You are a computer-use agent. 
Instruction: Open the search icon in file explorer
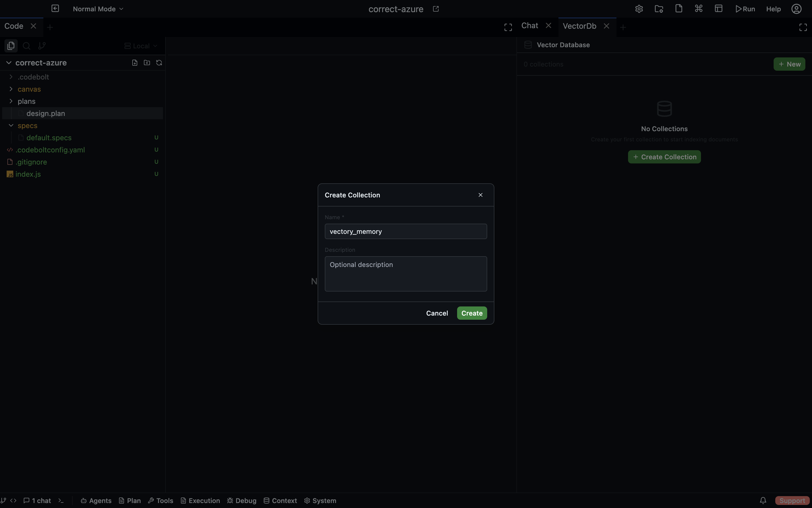(27, 46)
